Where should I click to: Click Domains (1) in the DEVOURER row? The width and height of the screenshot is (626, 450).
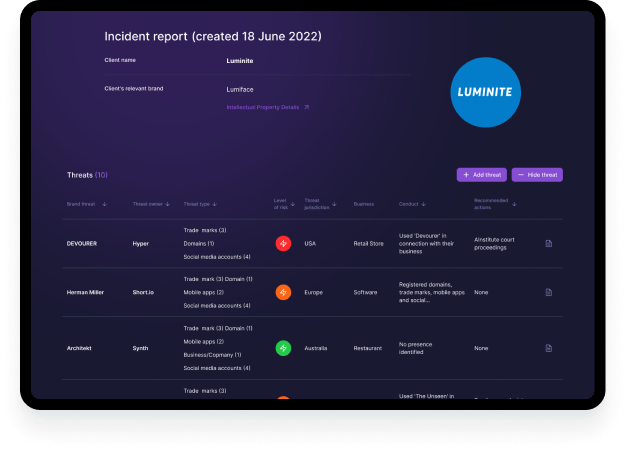tap(199, 244)
